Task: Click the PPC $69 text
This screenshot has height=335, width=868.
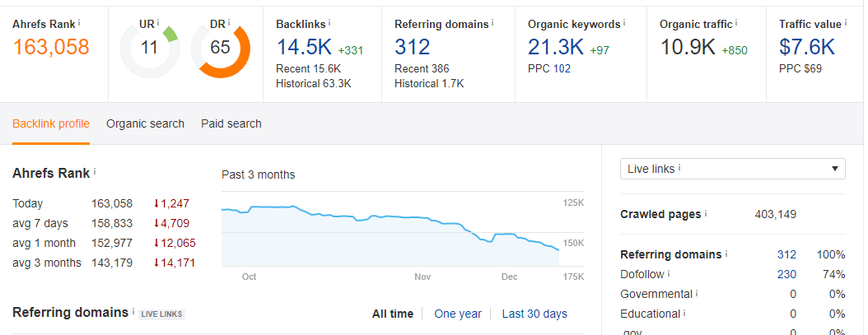Action: coord(800,69)
